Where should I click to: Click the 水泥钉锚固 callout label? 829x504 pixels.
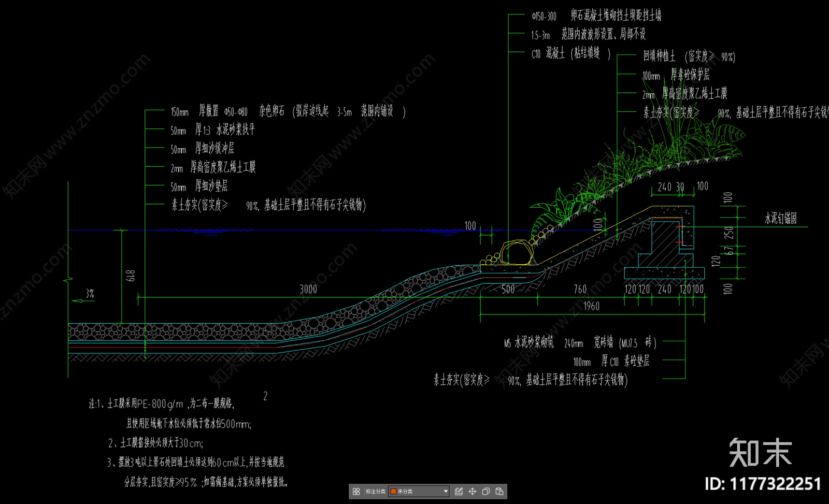tap(780, 218)
